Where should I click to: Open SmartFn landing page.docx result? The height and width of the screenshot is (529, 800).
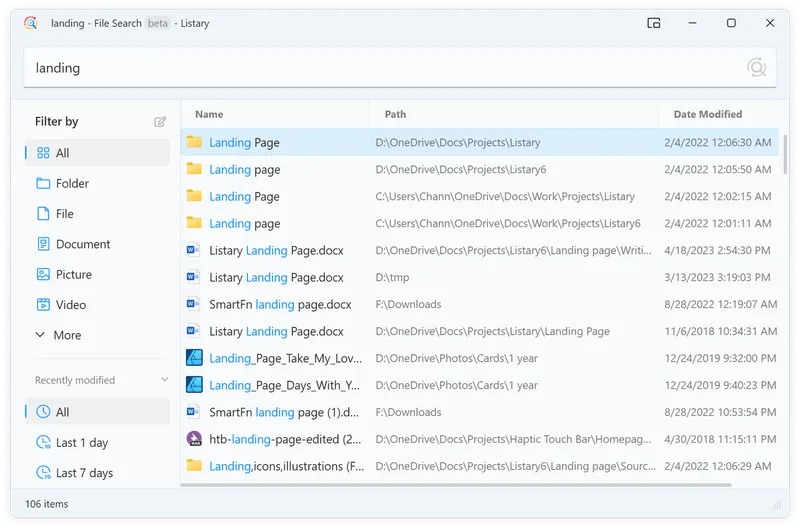(279, 304)
